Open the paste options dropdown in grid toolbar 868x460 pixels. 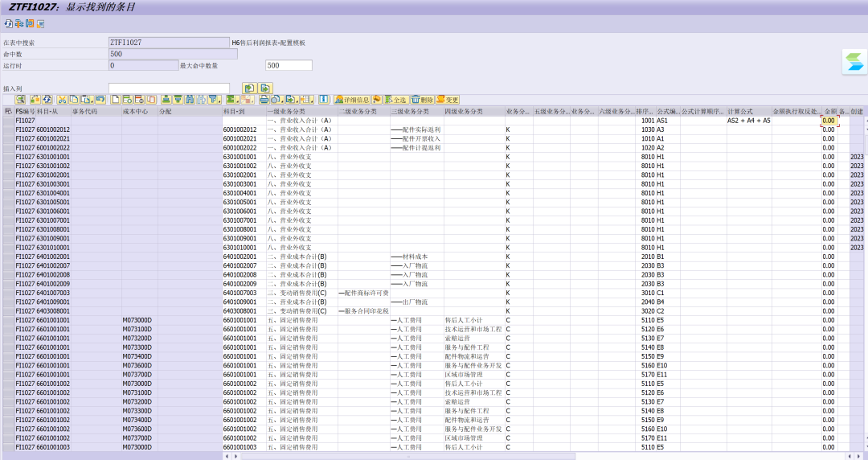pos(87,100)
